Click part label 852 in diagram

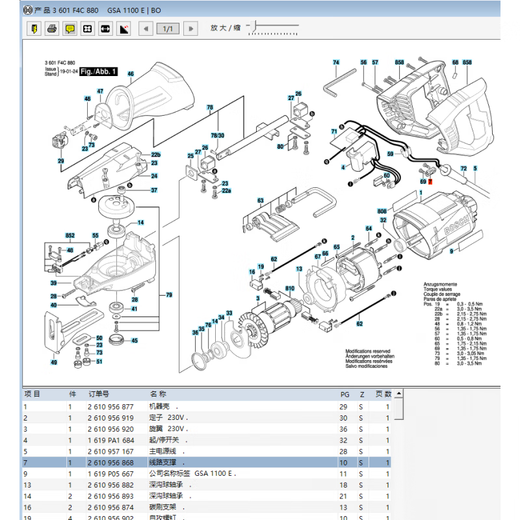click(x=70, y=236)
